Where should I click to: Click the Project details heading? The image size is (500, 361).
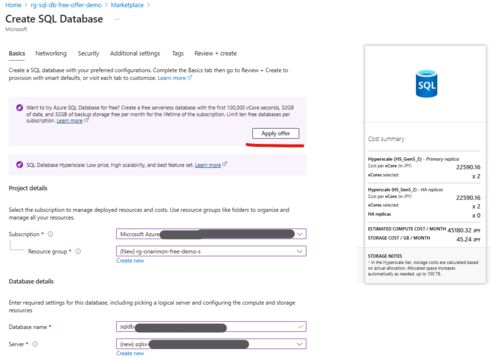pyautogui.click(x=28, y=188)
